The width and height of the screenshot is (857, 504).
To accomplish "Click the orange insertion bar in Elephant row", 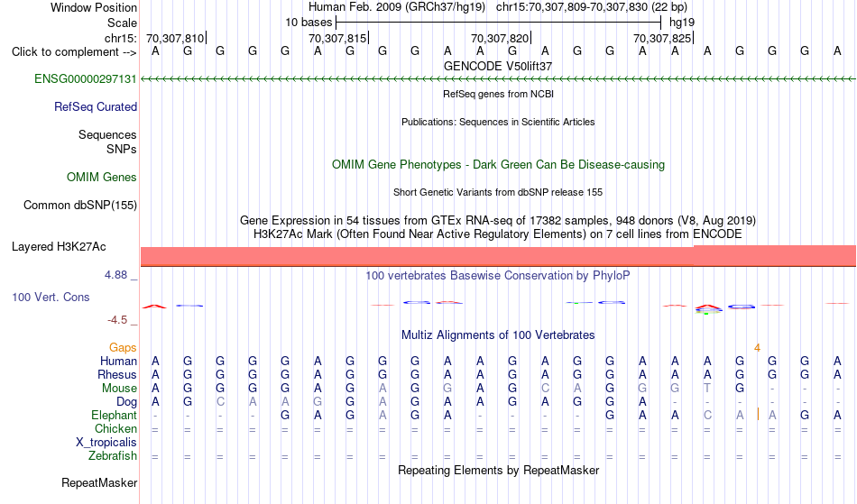I will click(758, 415).
